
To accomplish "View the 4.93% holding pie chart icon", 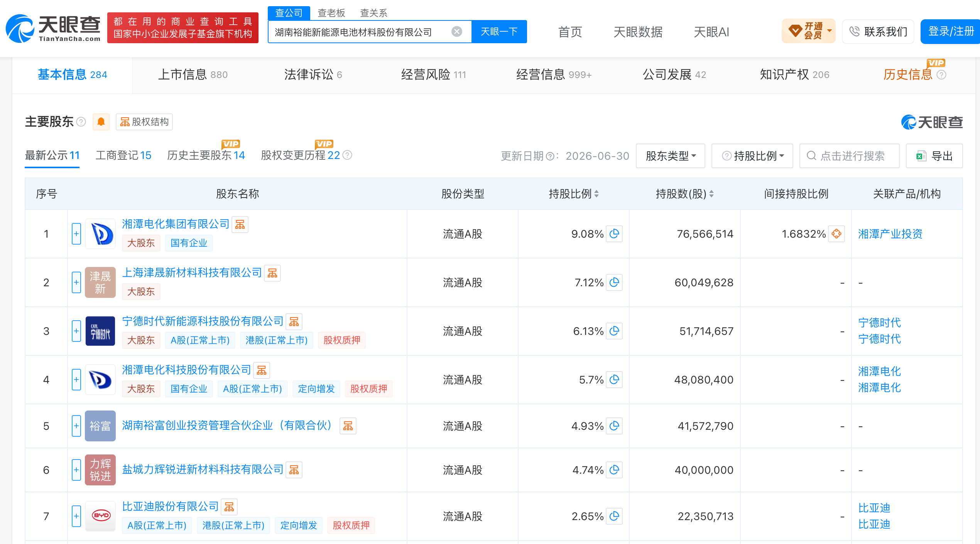I will [614, 426].
